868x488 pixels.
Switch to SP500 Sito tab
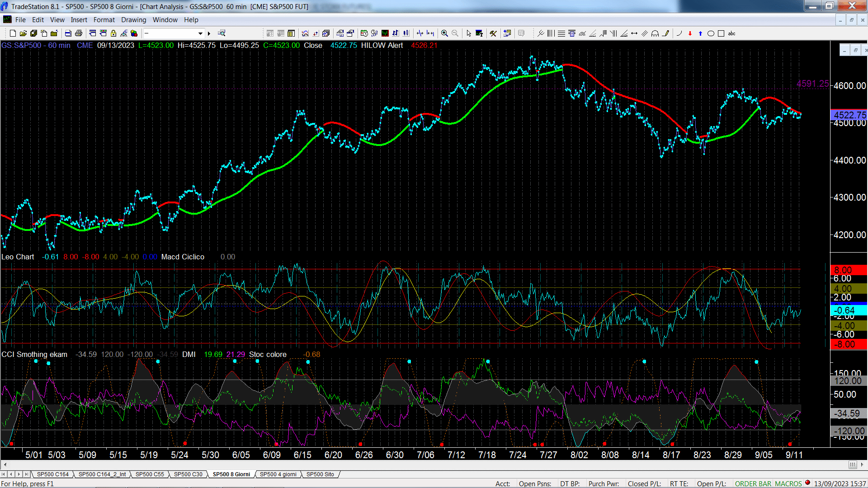[x=320, y=474]
